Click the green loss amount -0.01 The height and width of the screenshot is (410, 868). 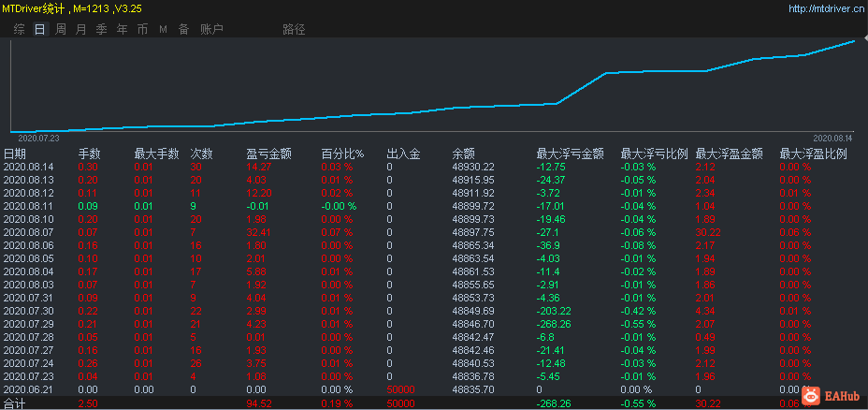(x=257, y=206)
